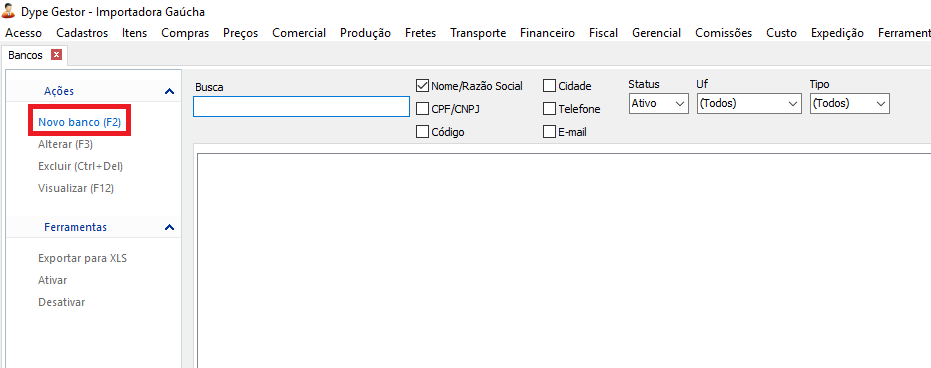The height and width of the screenshot is (368, 931).
Task: Open the Financeiro menu
Action: pos(547,33)
